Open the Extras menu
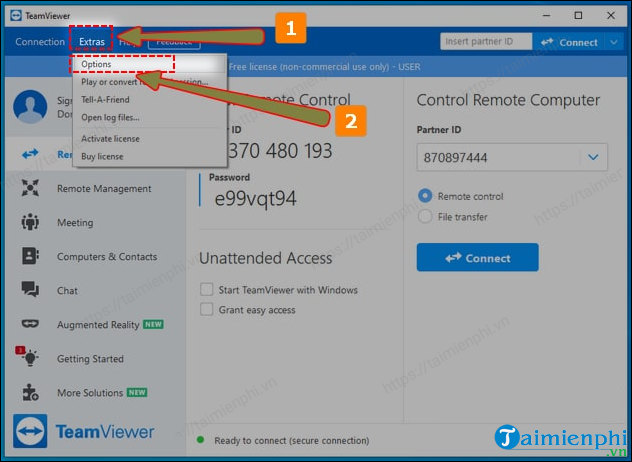Image resolution: width=632 pixels, height=462 pixels. 91,42
